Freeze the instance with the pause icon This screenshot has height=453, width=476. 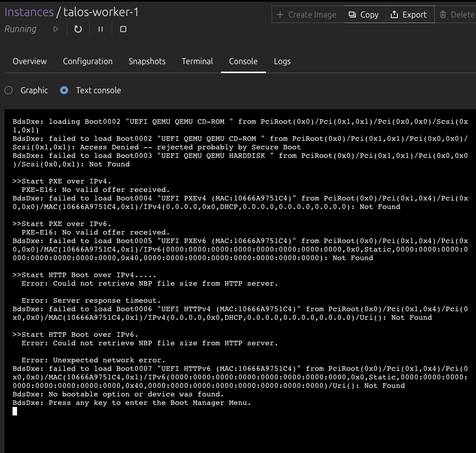[x=101, y=29]
